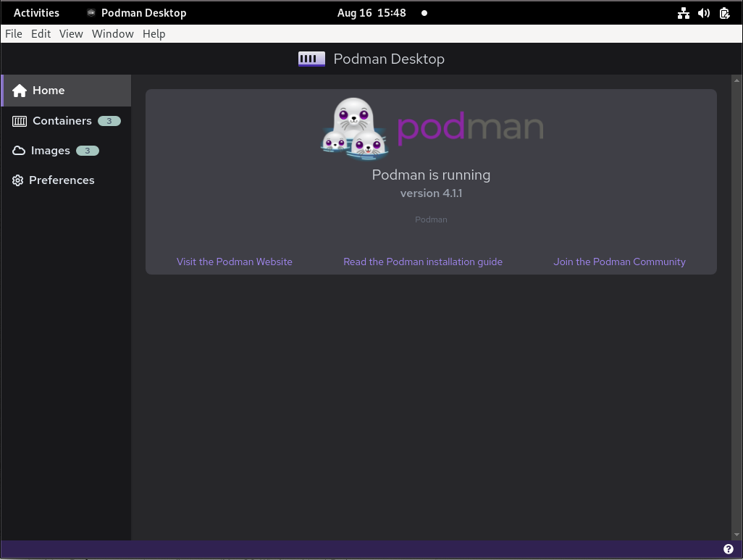
Task: Click the Preferences gear icon
Action: [x=17, y=180]
